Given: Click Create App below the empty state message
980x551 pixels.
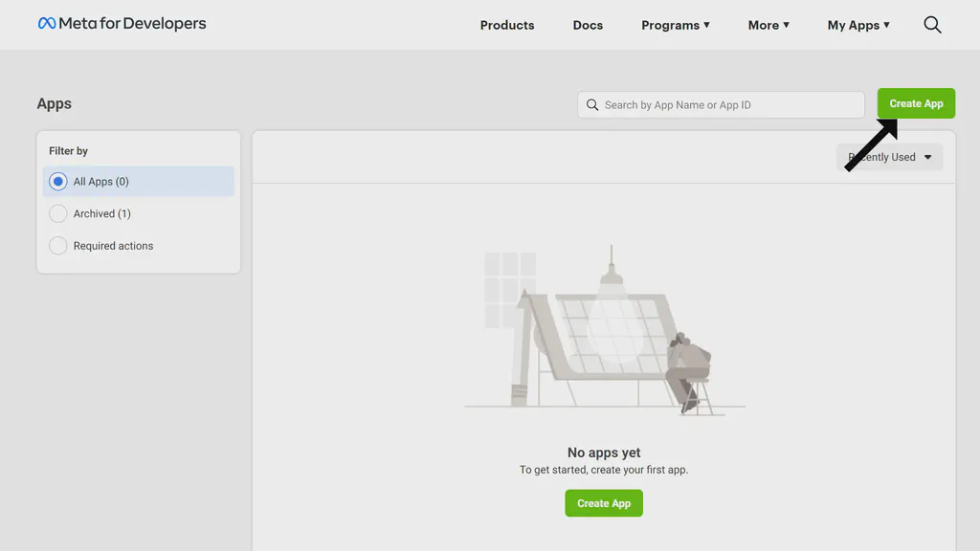Looking at the screenshot, I should pyautogui.click(x=604, y=502).
